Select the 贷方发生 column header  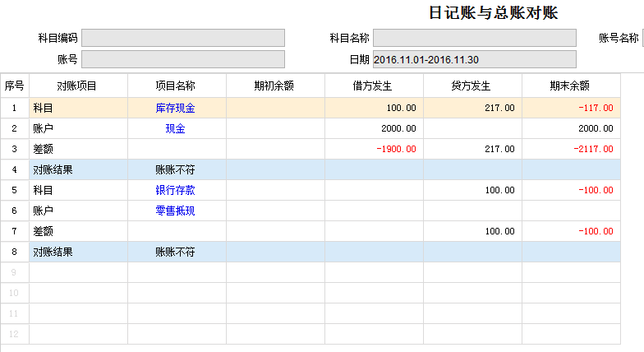[471, 86]
